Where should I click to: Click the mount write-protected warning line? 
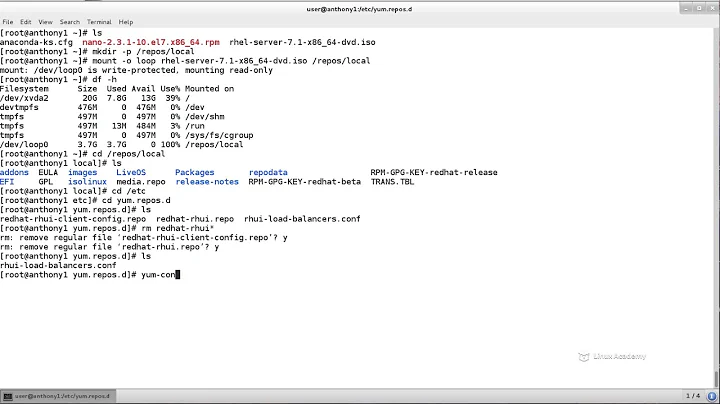point(136,70)
